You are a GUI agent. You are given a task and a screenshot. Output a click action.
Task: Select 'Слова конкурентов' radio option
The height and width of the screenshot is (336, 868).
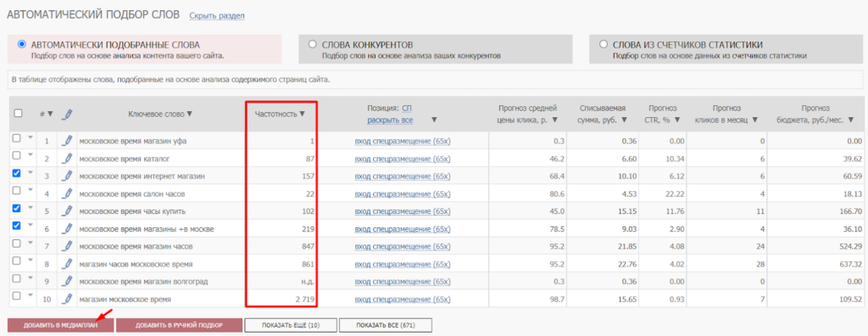tap(312, 44)
